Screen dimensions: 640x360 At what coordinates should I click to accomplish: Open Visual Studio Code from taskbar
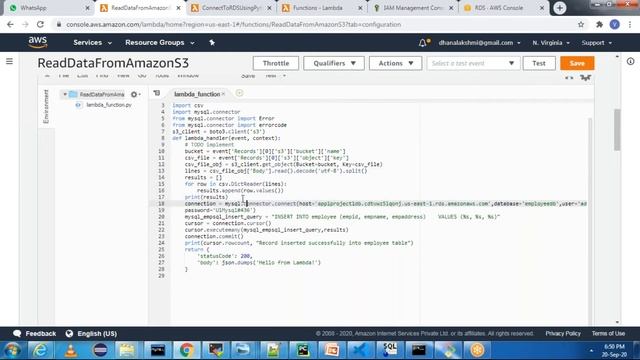tap(361, 350)
